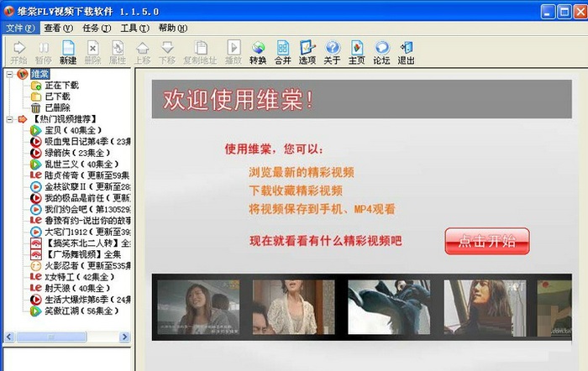Collapse the 热门视频推荐 tree node
Viewport: 588px width, 371px height.
10,119
